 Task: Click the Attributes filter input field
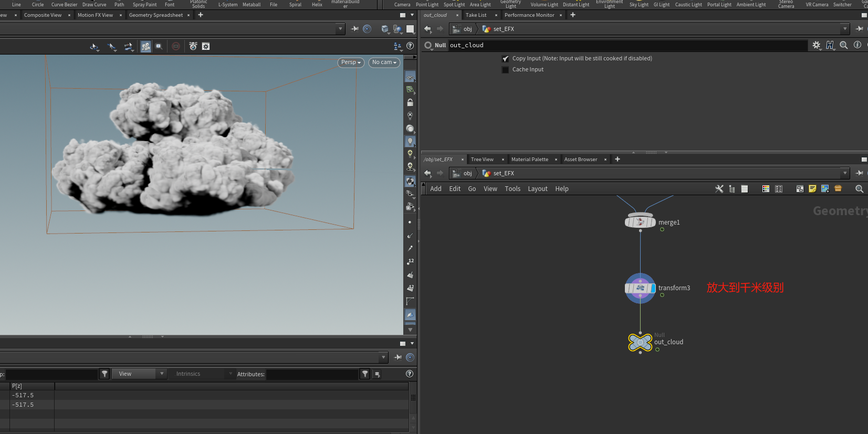click(x=312, y=374)
